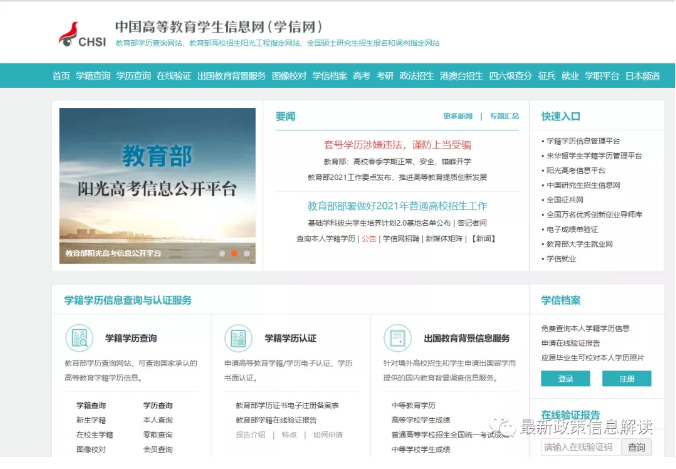Open 教育部大学生就业网 quick link
676x469 pixels.
point(579,244)
